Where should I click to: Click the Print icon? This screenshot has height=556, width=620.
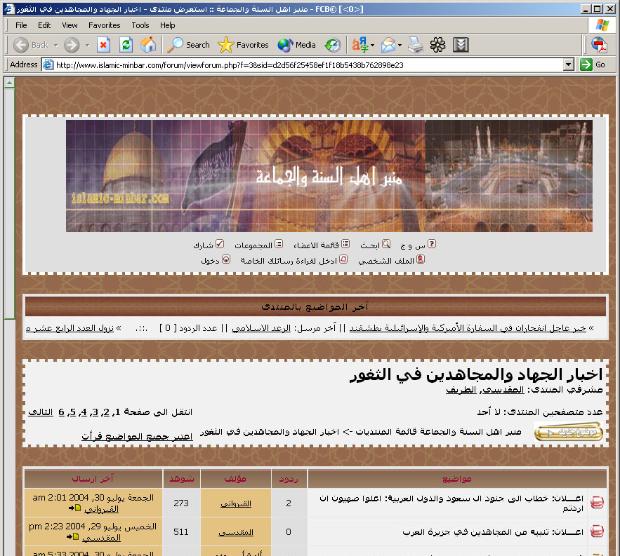click(x=416, y=44)
